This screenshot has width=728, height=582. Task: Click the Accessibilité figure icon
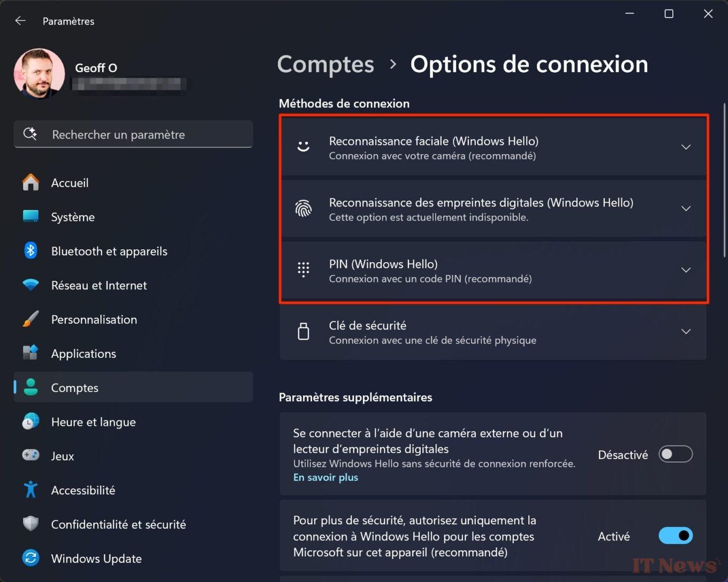pyautogui.click(x=31, y=489)
